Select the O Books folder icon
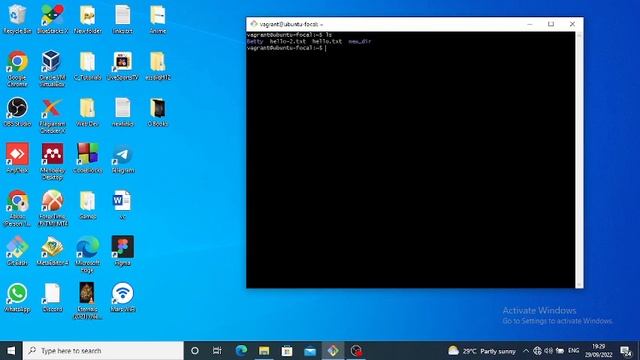 coord(158,111)
